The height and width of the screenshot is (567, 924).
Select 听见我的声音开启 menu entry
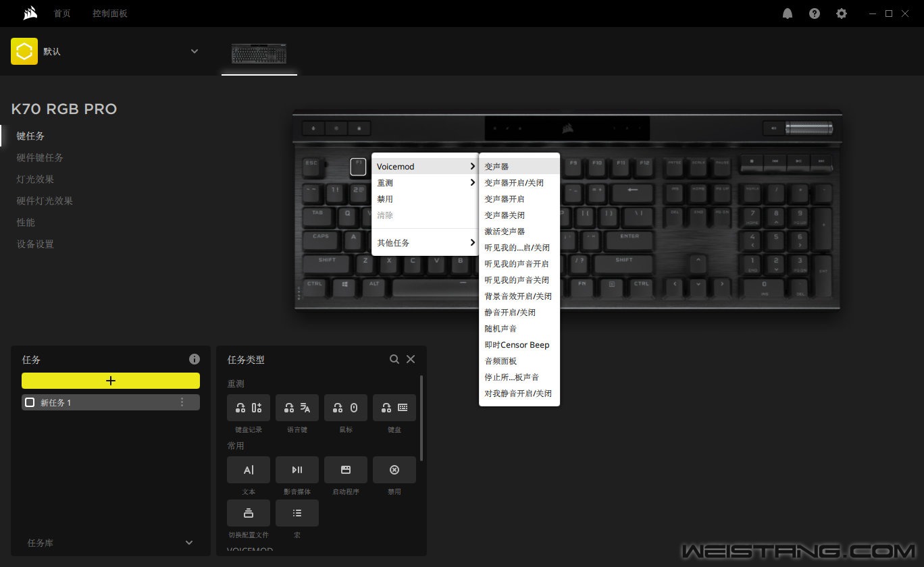pyautogui.click(x=519, y=263)
